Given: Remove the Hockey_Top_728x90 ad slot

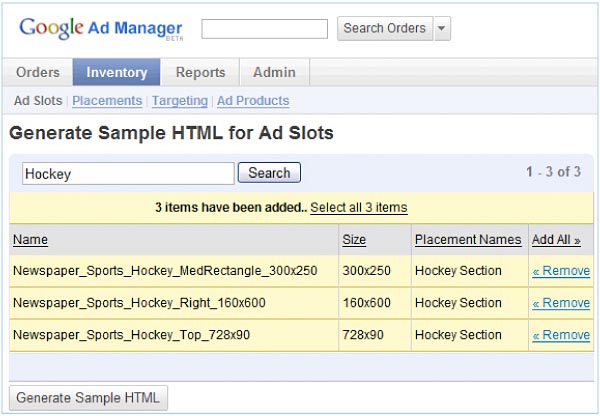Looking at the screenshot, I should point(561,335).
